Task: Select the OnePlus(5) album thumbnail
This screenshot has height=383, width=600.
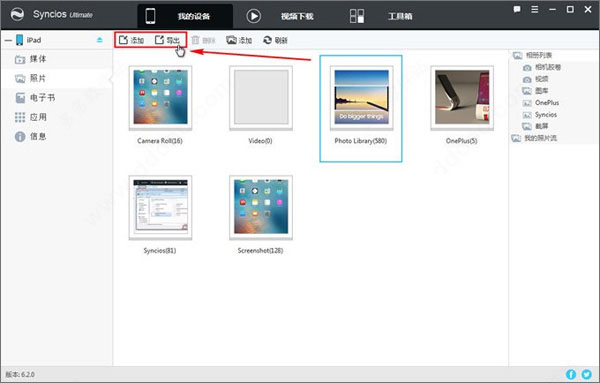Action: [x=462, y=98]
